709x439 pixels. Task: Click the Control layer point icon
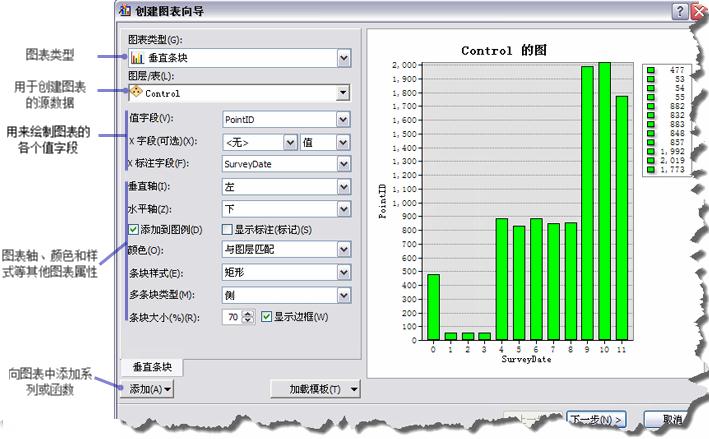(x=136, y=92)
